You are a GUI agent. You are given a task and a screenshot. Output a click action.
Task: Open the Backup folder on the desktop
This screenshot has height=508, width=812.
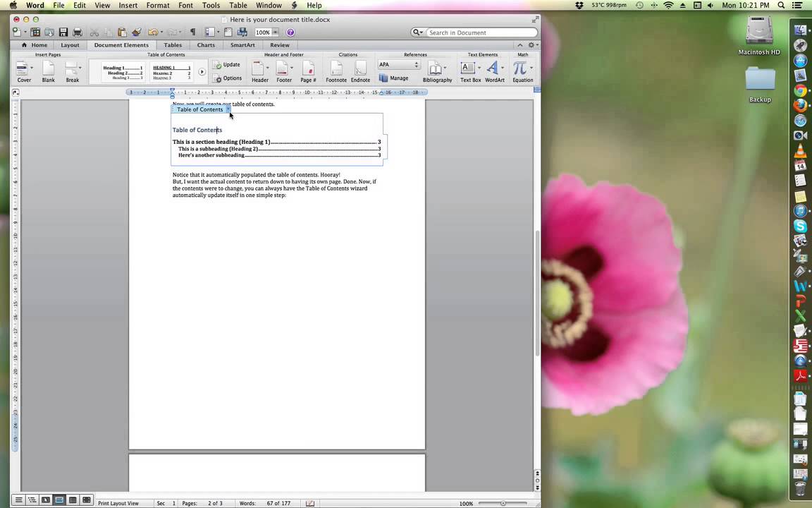point(760,84)
